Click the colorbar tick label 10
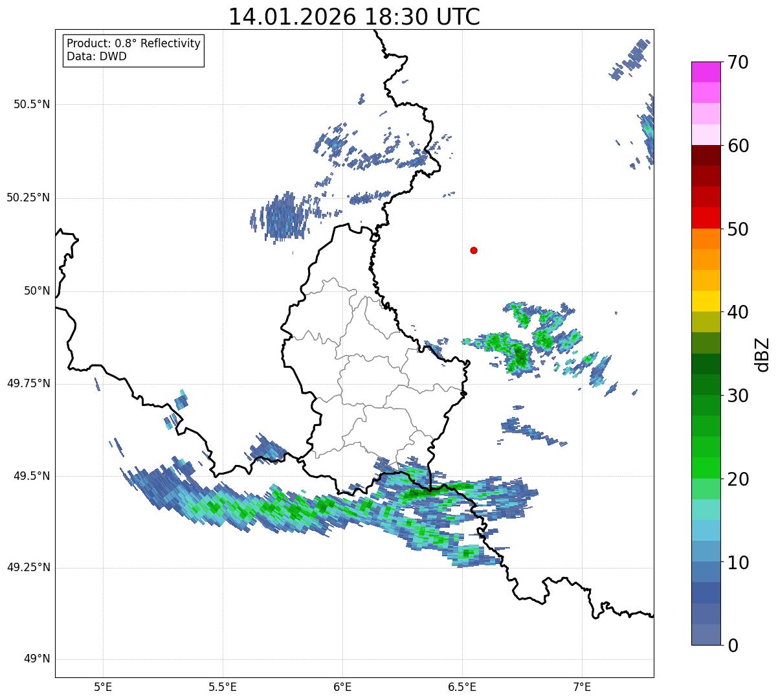 coord(738,562)
